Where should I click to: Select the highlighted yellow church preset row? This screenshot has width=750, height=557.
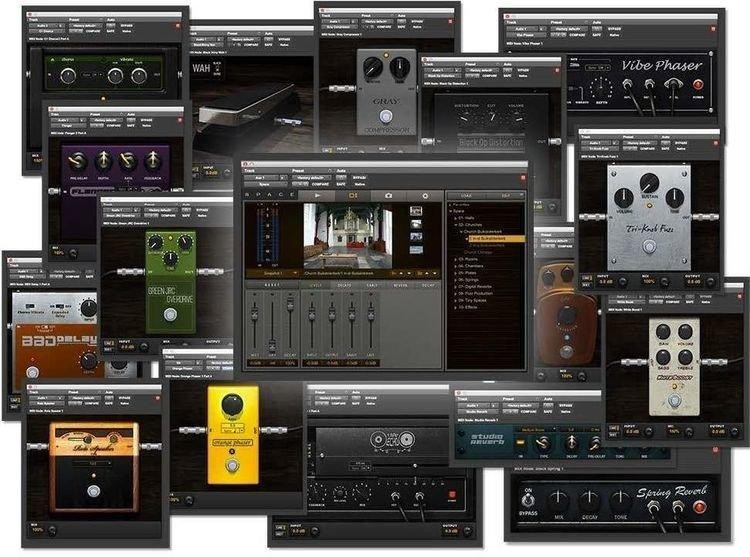pyautogui.click(x=496, y=238)
